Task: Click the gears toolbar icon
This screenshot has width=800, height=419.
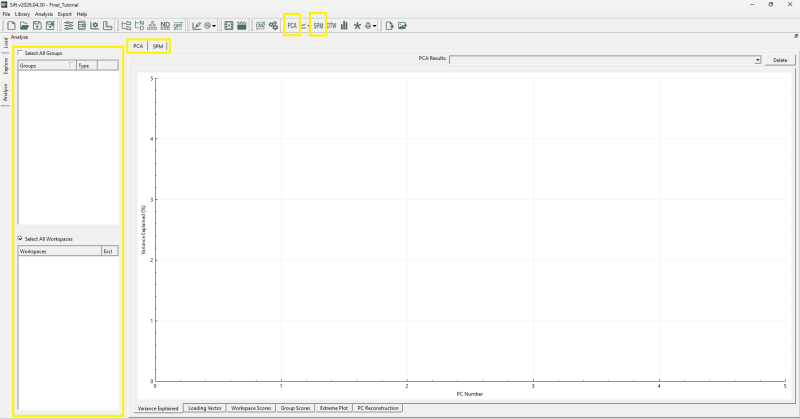Action: [273, 26]
